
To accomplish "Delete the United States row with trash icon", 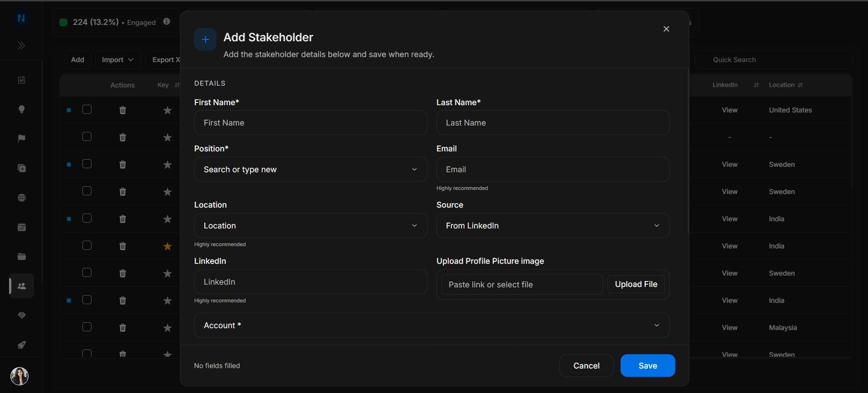I will pos(122,110).
